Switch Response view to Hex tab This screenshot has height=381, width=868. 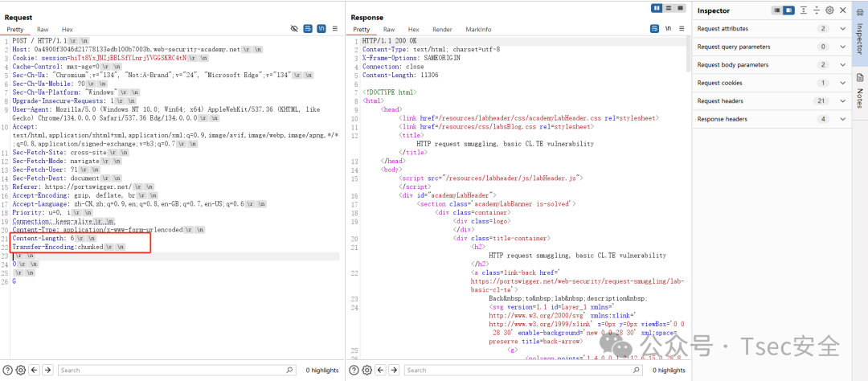click(x=414, y=30)
